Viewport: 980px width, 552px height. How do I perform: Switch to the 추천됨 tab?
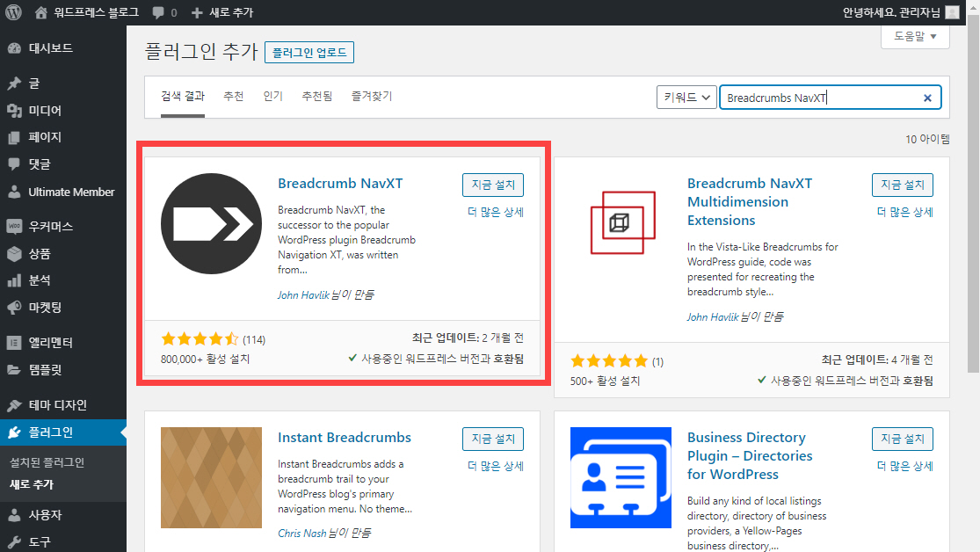317,97
